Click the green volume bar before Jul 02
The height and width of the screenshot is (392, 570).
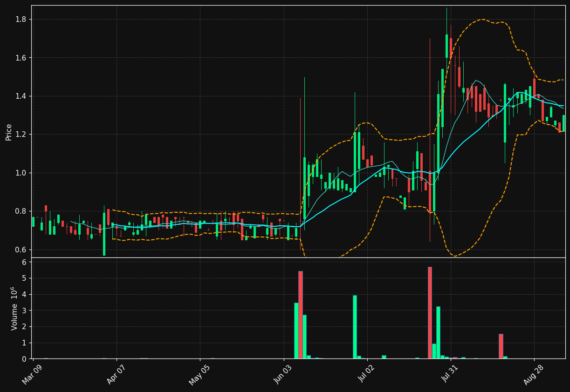tap(355, 327)
